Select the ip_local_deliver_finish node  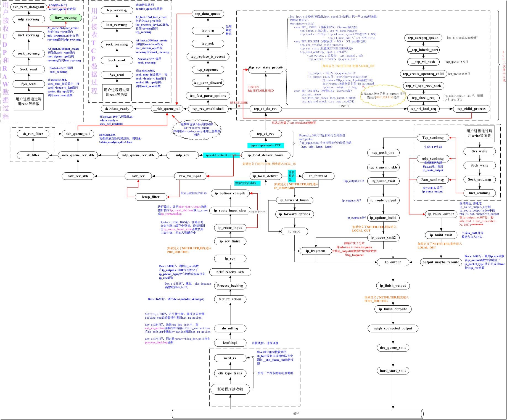(265, 155)
